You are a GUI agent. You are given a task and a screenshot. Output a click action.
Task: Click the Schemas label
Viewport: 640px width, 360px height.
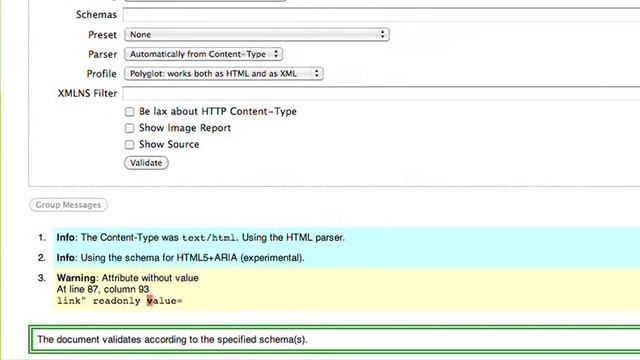pos(96,15)
